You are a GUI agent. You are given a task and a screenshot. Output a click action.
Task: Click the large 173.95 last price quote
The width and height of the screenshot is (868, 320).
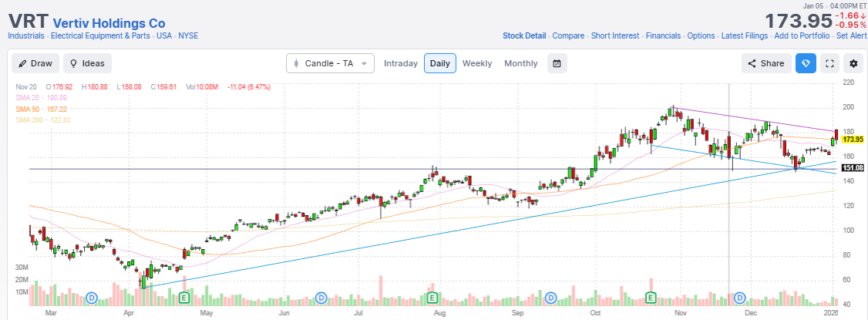[799, 22]
